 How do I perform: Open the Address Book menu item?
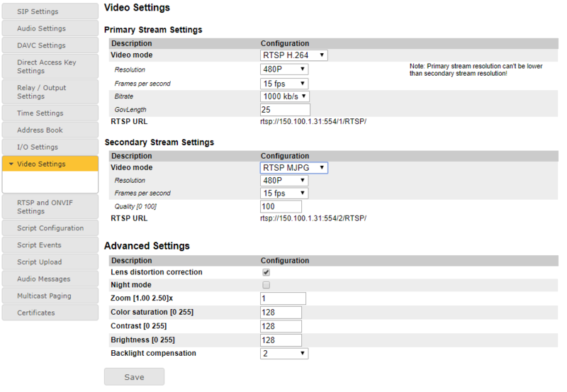coord(50,130)
